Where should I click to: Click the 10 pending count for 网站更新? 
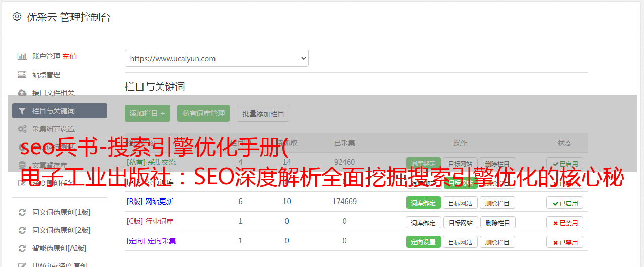pyautogui.click(x=287, y=202)
